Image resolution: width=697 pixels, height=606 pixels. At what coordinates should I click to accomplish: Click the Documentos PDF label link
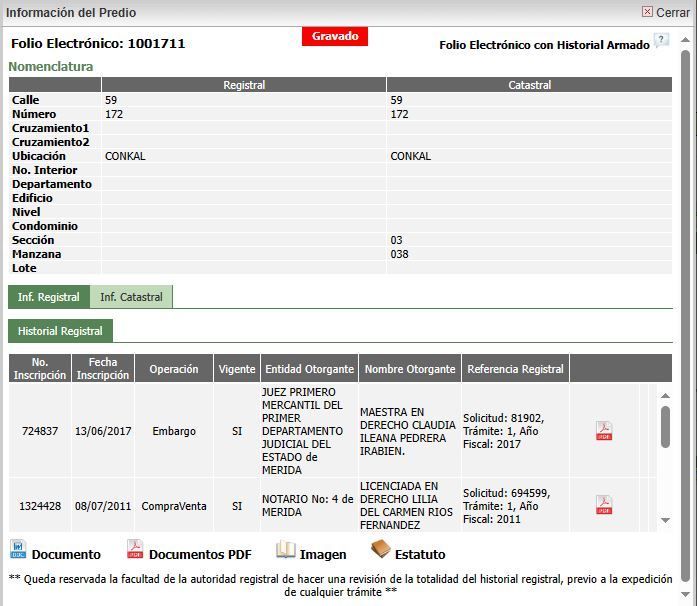click(x=200, y=554)
